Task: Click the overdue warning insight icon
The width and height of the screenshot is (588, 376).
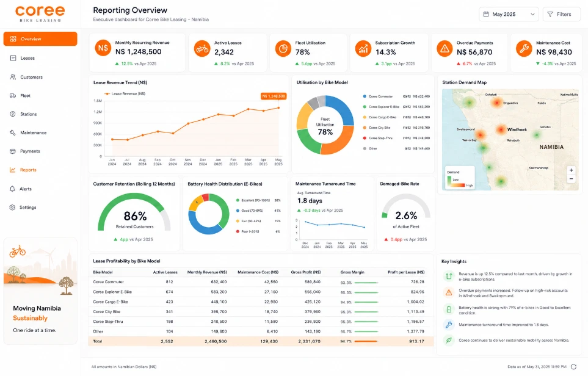Action: 449,293
